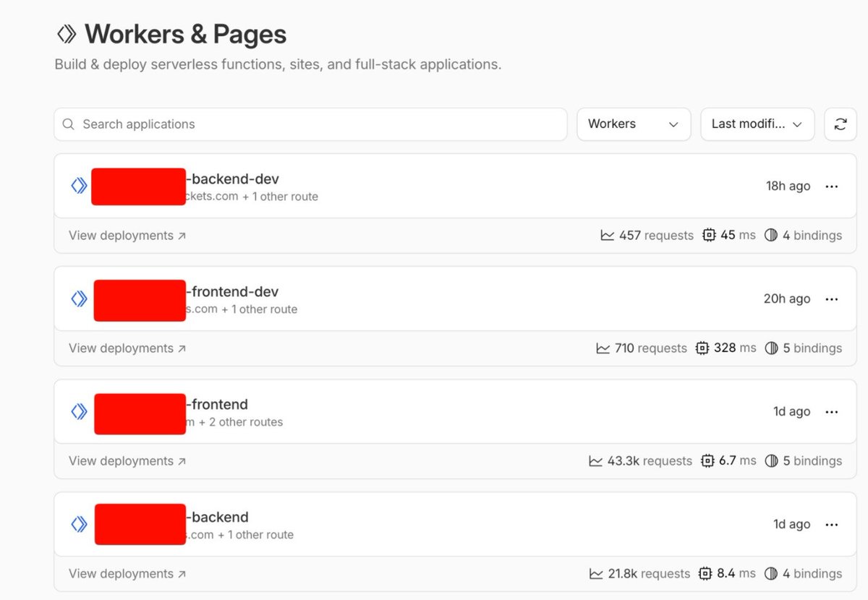Click '+ 1 other route' under -backend-dev

(x=280, y=197)
